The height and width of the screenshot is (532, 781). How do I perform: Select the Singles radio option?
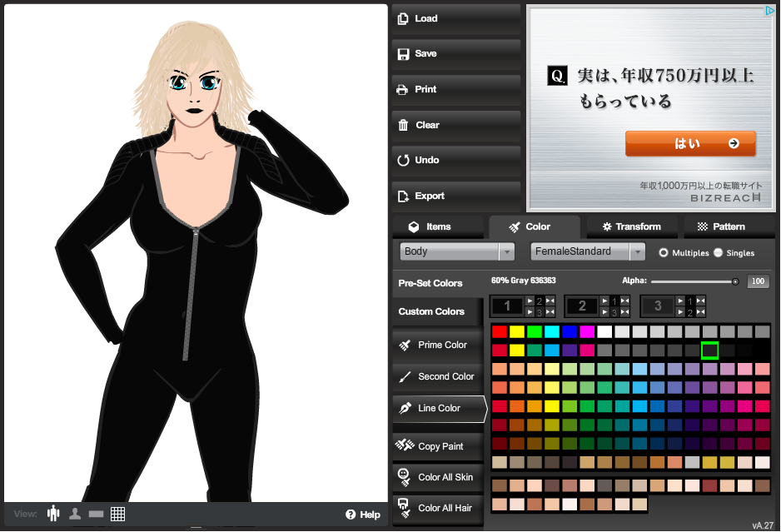[x=719, y=252]
